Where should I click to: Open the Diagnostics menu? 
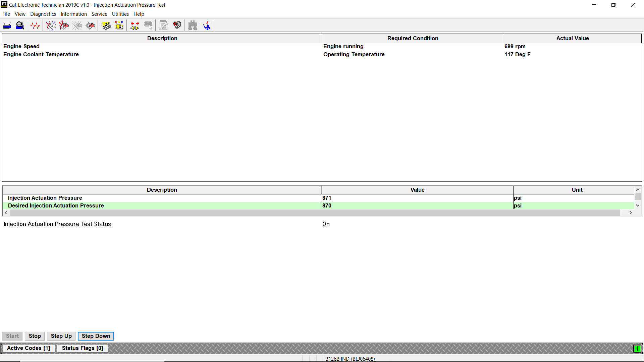(x=43, y=14)
